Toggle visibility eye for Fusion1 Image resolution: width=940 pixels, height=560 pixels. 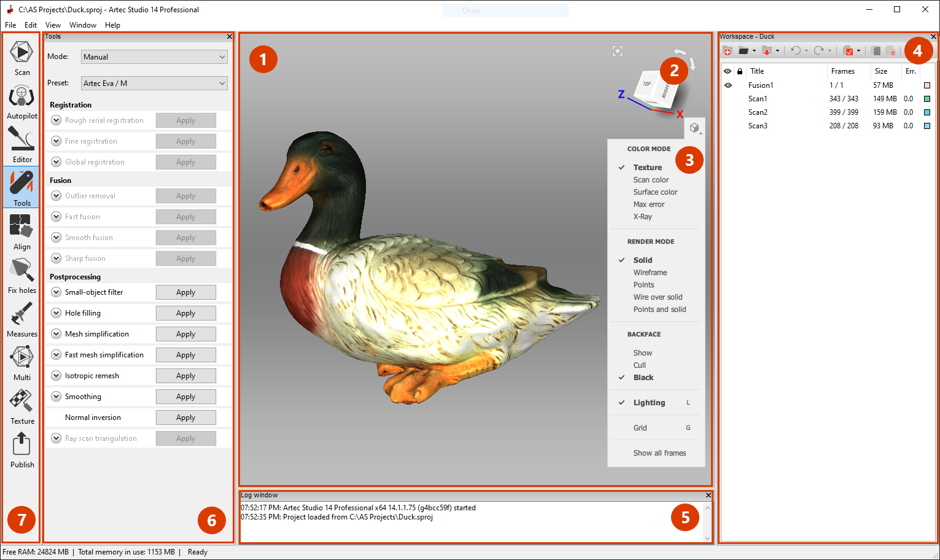click(x=728, y=85)
